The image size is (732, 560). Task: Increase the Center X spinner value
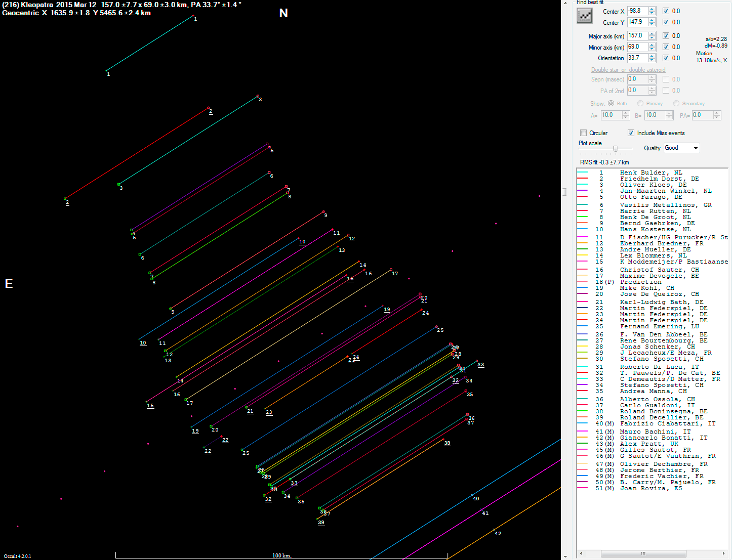coord(652,9)
